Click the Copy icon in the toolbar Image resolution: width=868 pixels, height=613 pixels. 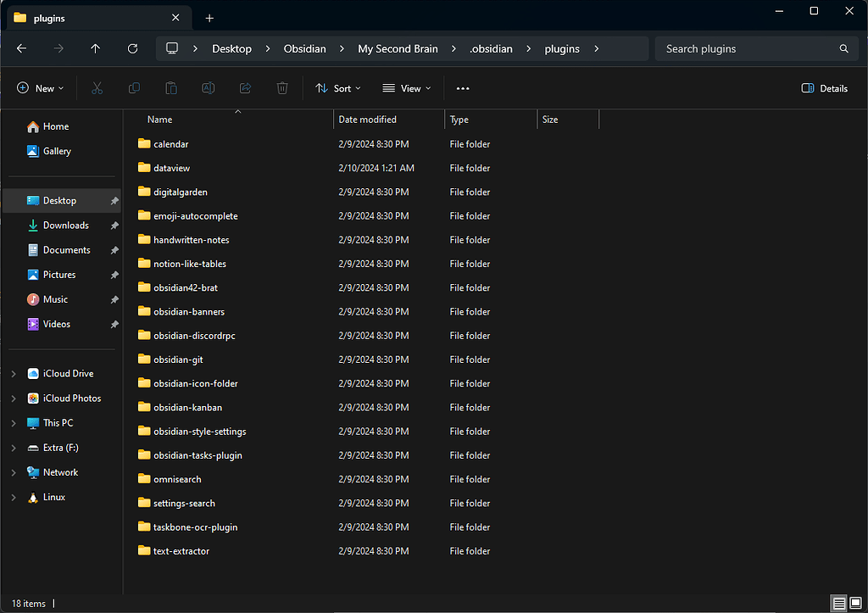point(135,88)
